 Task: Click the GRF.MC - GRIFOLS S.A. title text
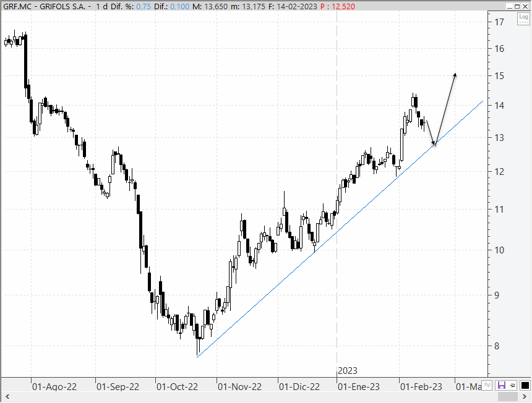coord(44,7)
